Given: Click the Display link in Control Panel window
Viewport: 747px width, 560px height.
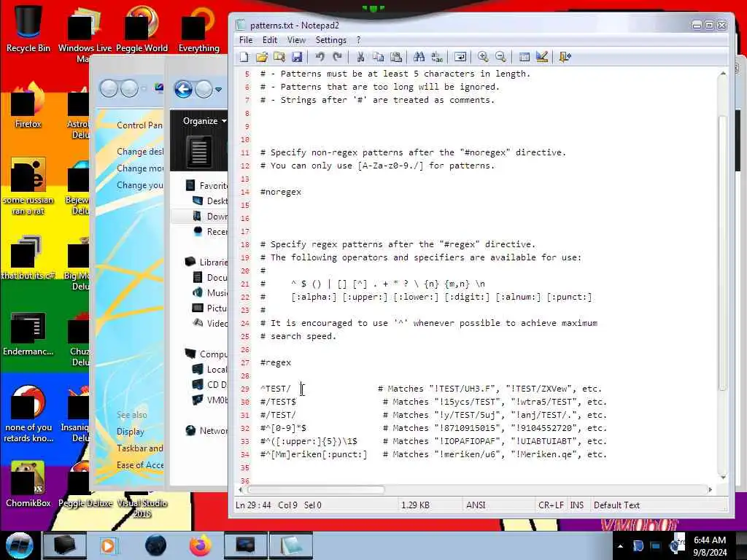Looking at the screenshot, I should [x=130, y=432].
